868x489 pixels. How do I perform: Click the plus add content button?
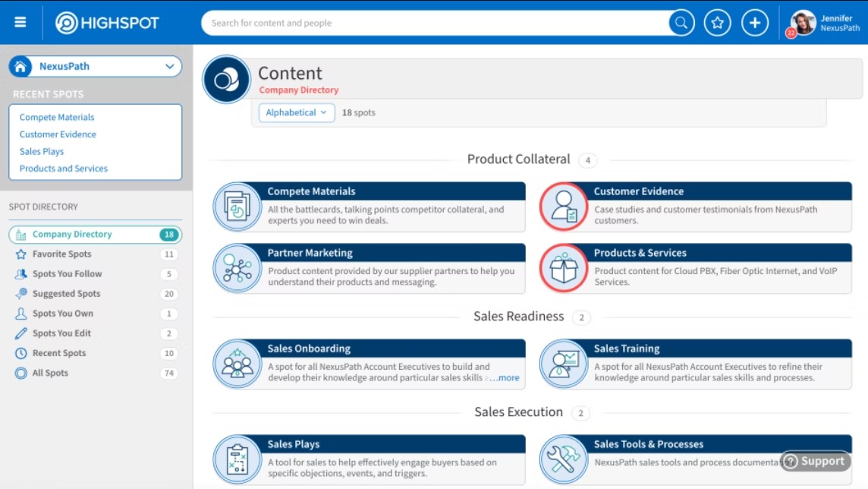754,23
